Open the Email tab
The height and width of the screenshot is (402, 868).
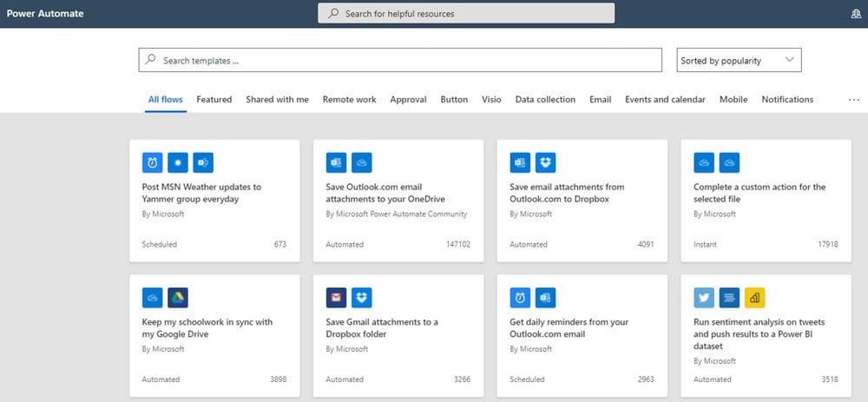[601, 100]
